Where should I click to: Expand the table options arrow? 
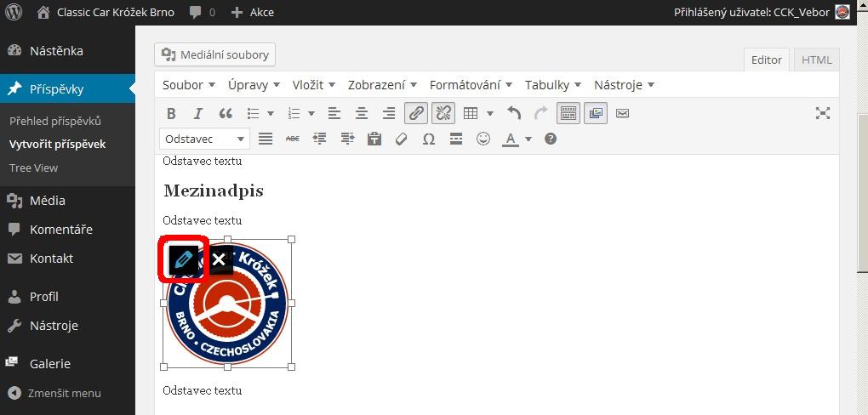click(490, 113)
